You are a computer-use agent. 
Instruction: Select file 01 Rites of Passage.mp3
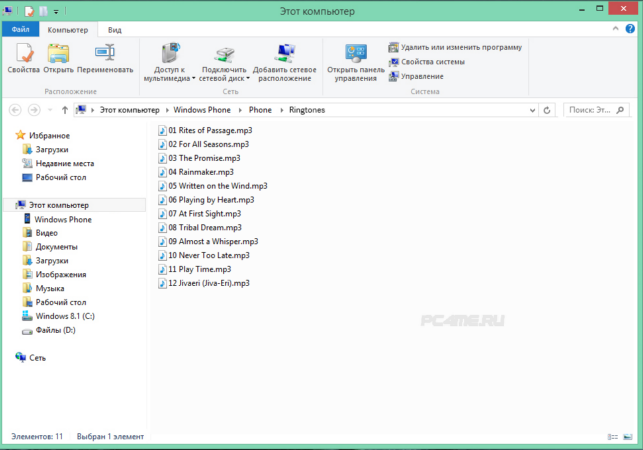tap(205, 130)
